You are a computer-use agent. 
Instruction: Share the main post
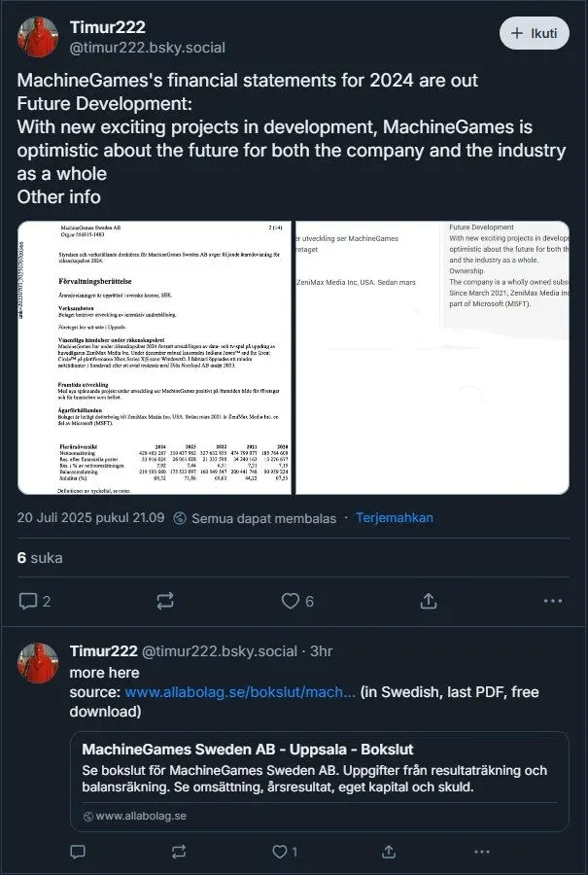[x=428, y=601]
